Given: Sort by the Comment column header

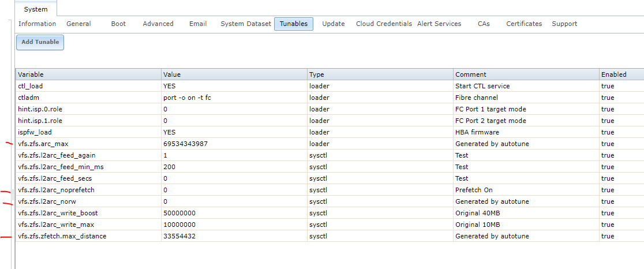Looking at the screenshot, I should pyautogui.click(x=526, y=74).
